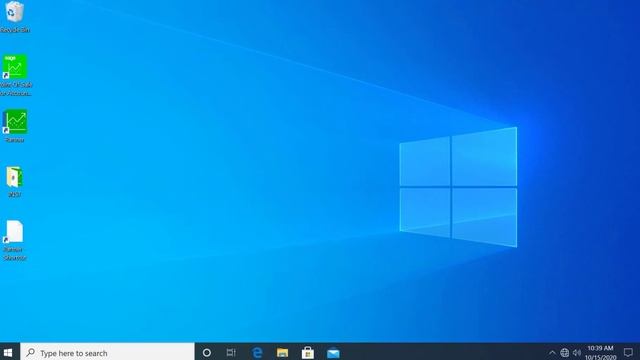Open Microsoft Store from the taskbar
The image size is (640, 360).
[308, 353]
